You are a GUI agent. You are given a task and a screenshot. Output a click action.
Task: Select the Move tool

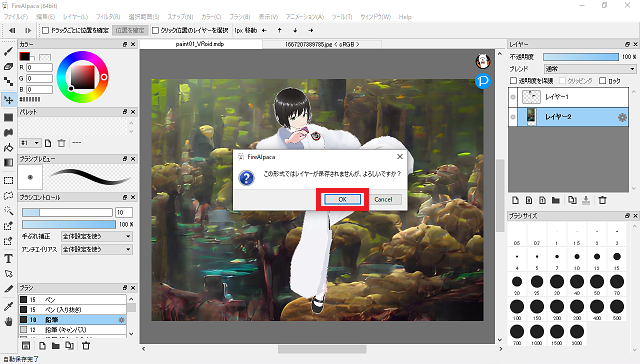[8, 100]
